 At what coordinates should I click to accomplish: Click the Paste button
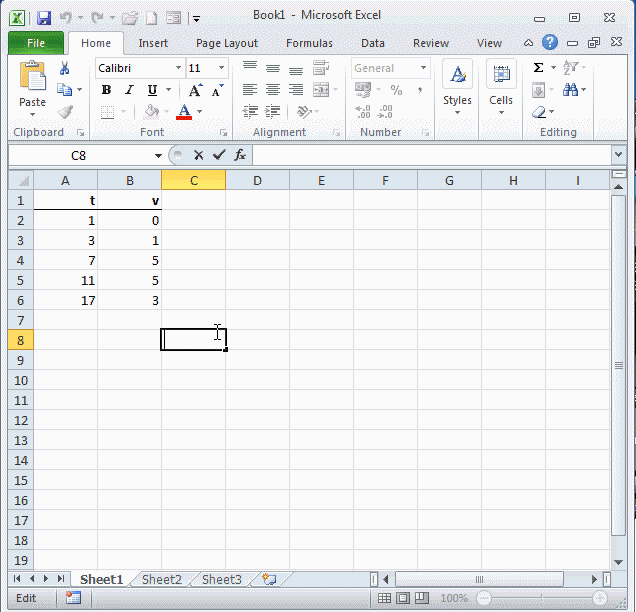(32, 85)
